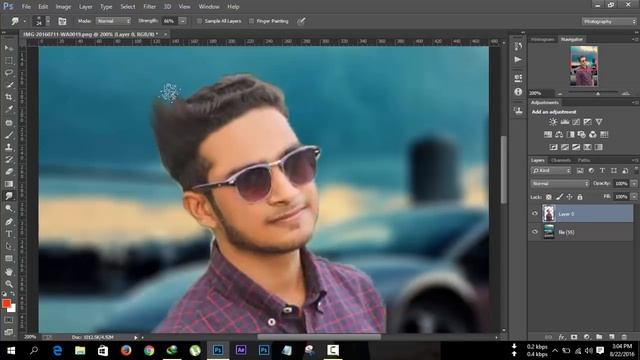Viewport: 640px width, 360px height.
Task: Open the smudge Mode dropdown
Action: [x=113, y=21]
